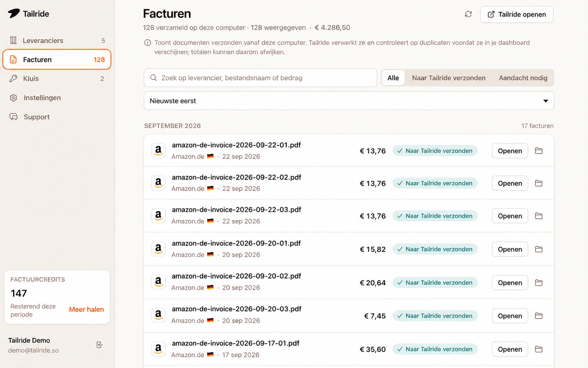Click the € 20,64 amount
588x368 pixels.
pyautogui.click(x=373, y=283)
